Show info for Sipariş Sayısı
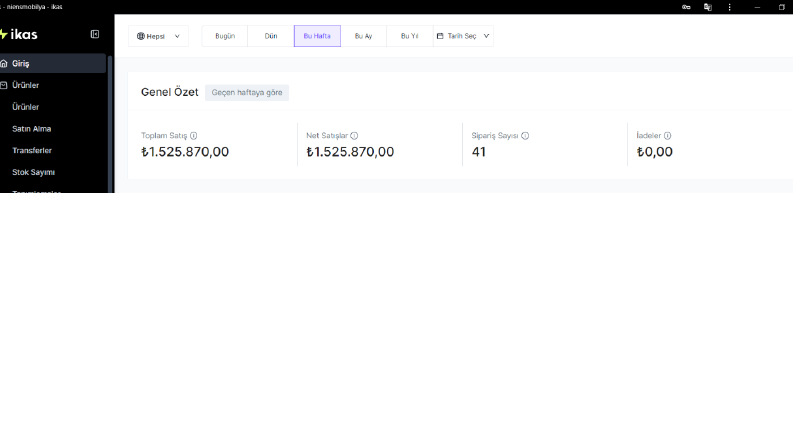 coord(525,136)
